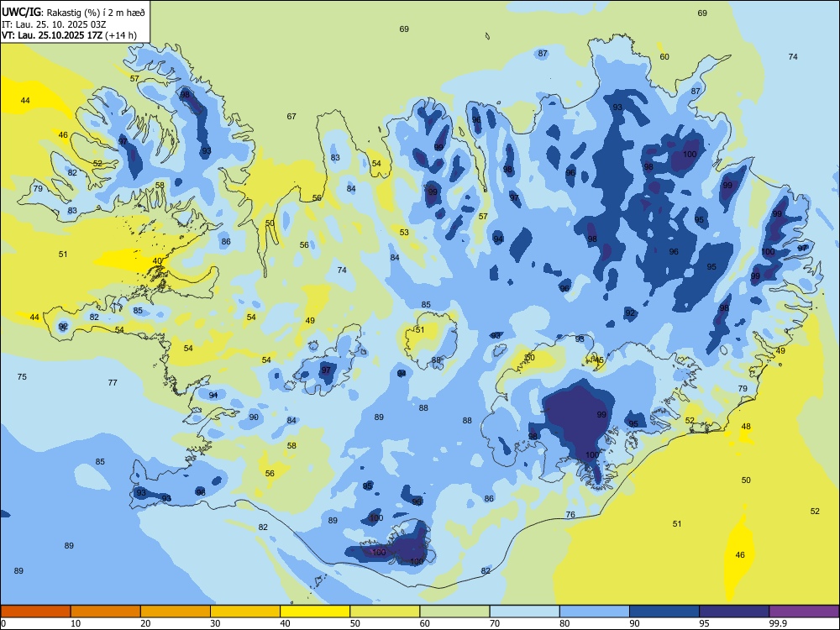Click the navy 95–99.9 legend swatch
Screen dimensions: 840x630
tap(734, 612)
